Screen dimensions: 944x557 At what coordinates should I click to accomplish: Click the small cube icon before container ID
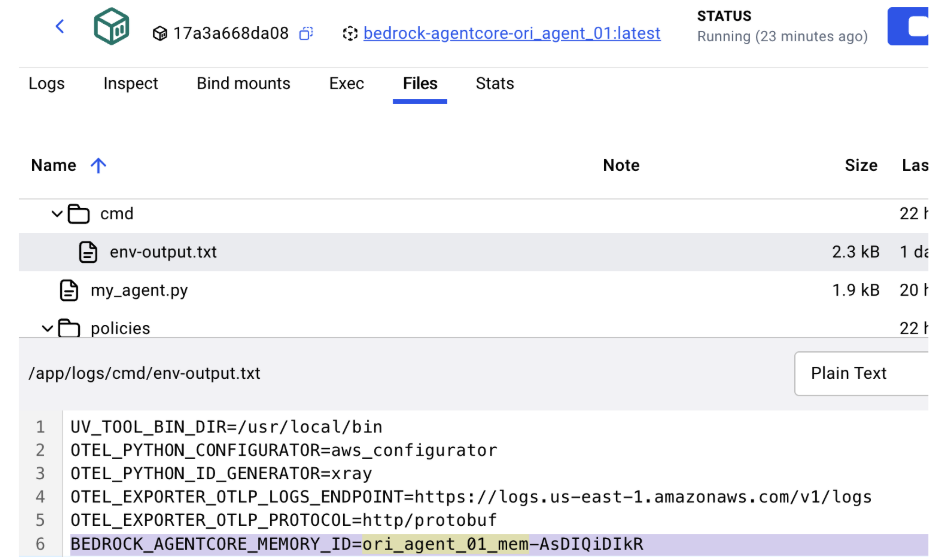coord(160,34)
